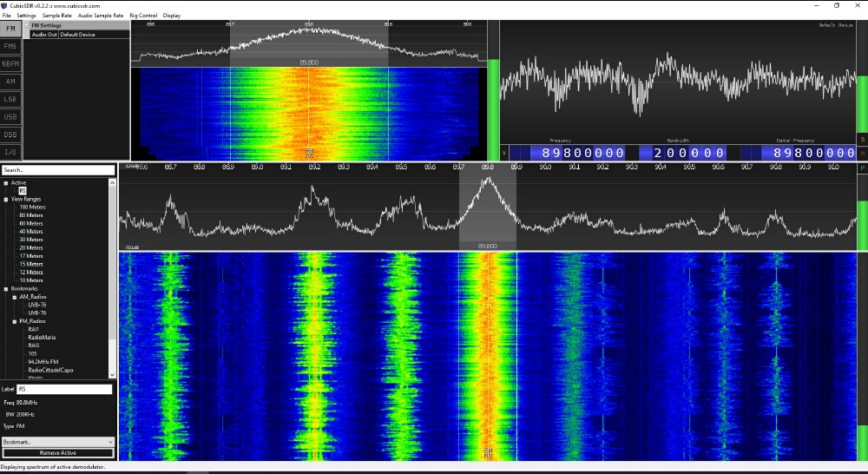The width and height of the screenshot is (868, 474).
Task: Open the File menu
Action: (7, 16)
